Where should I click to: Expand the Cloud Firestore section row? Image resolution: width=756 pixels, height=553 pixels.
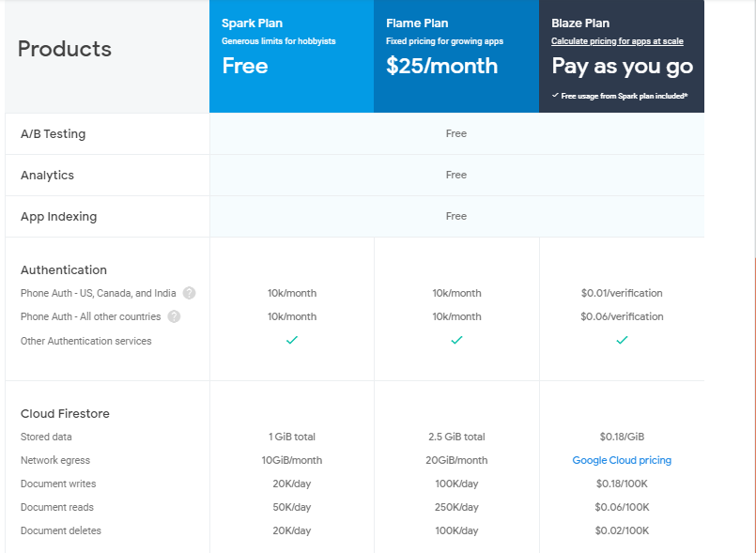coord(65,413)
